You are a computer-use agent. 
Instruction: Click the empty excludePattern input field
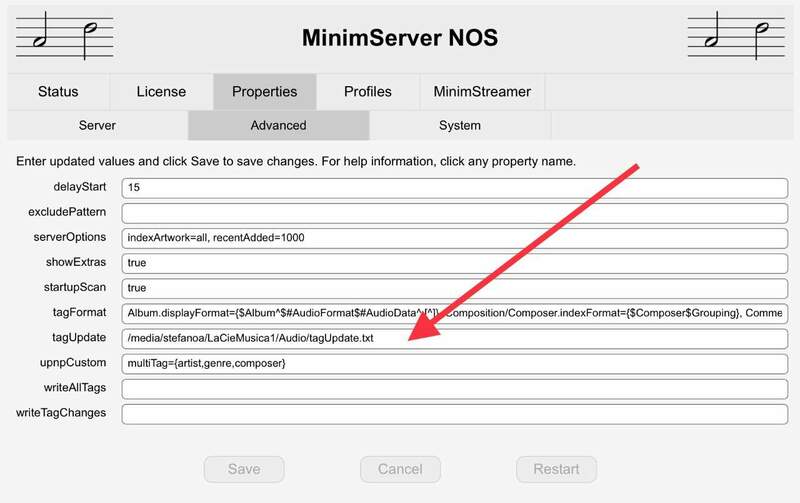pos(455,213)
